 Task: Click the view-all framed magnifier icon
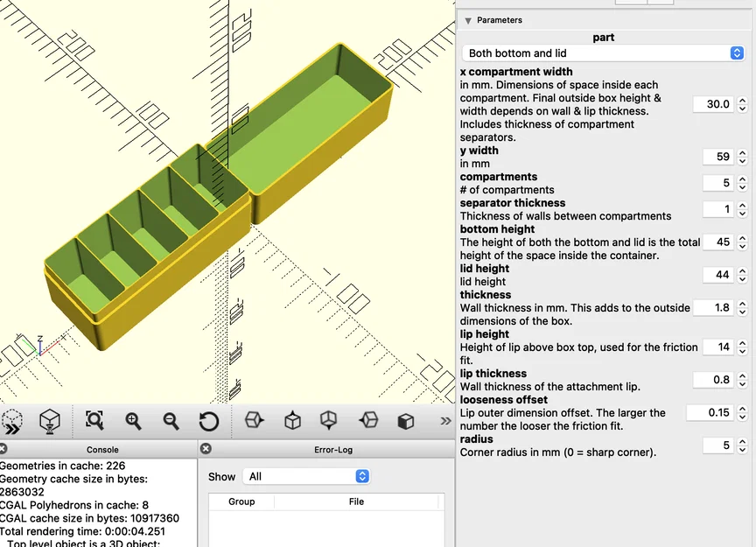coord(94,421)
